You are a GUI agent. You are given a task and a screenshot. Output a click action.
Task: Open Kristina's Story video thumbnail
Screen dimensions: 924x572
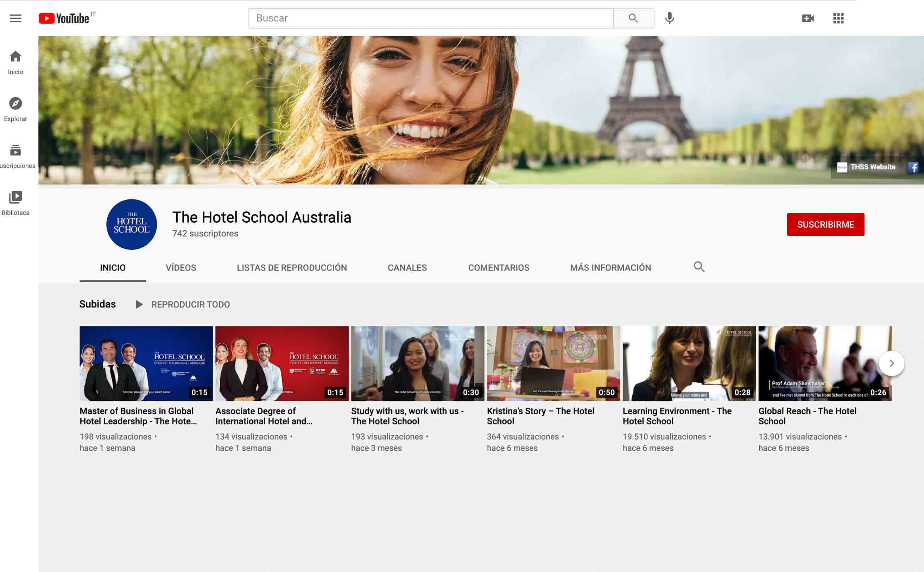pyautogui.click(x=553, y=363)
